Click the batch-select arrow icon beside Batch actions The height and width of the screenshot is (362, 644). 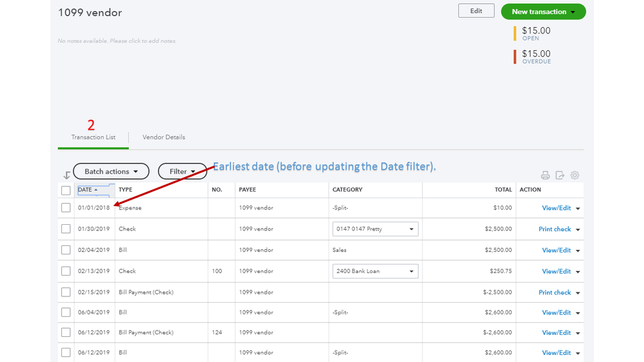(x=66, y=175)
